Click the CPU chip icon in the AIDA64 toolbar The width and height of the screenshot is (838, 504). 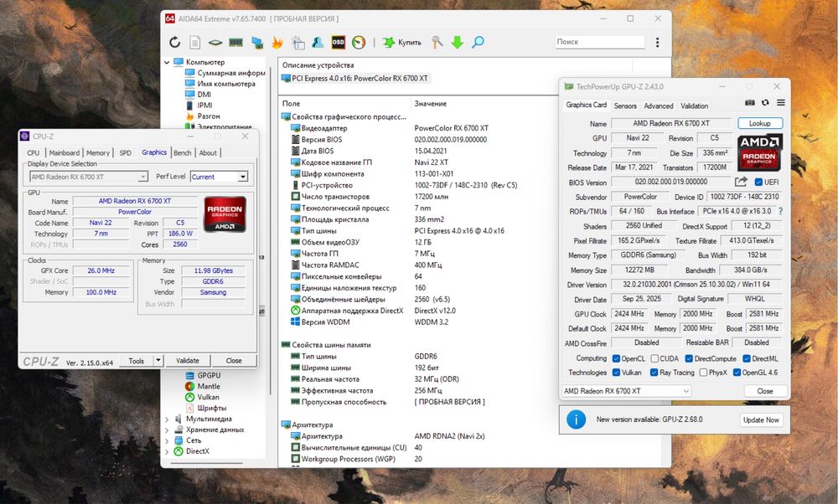(x=215, y=42)
